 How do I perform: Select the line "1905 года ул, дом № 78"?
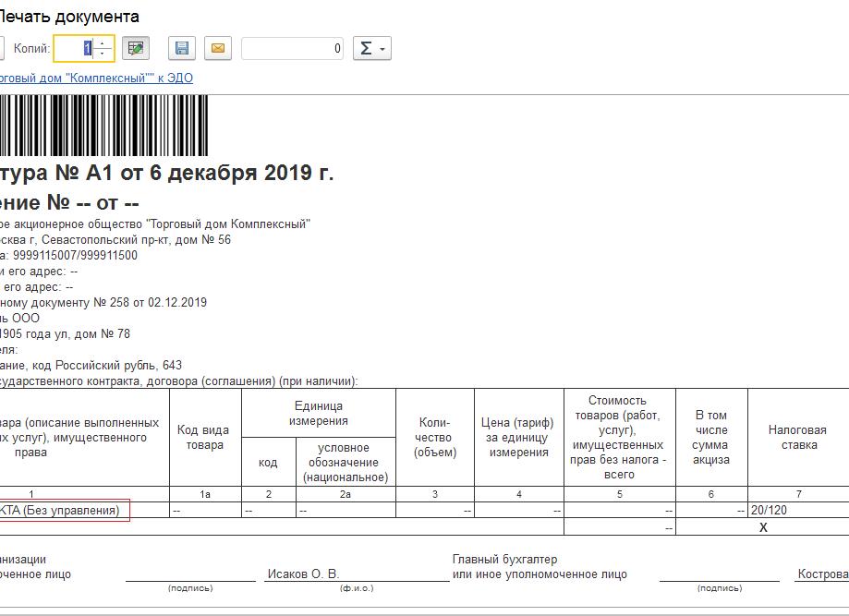(65, 334)
